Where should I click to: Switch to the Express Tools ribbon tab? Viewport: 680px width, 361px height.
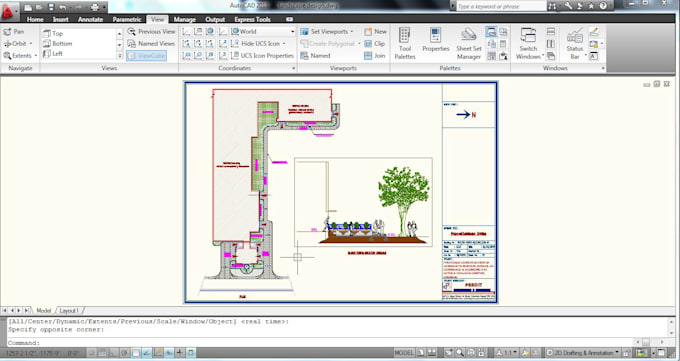(252, 19)
